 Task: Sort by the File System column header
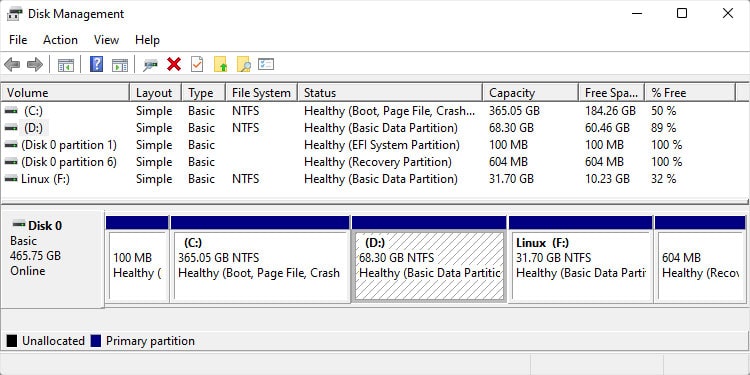click(x=262, y=93)
